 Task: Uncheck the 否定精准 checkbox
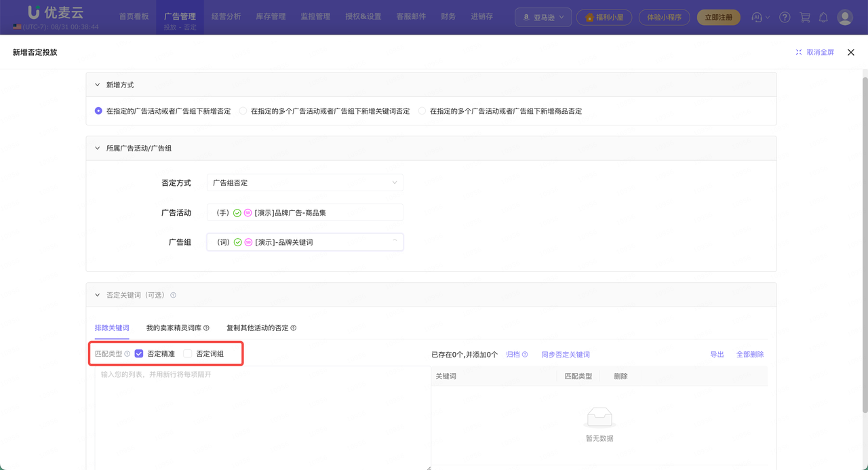click(139, 353)
